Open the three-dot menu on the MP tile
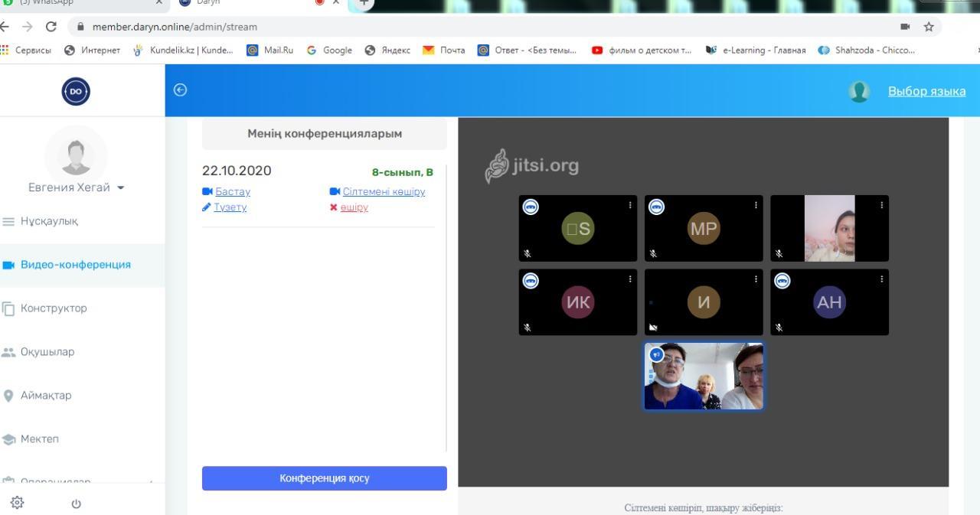The width and height of the screenshot is (980, 515). [x=756, y=205]
